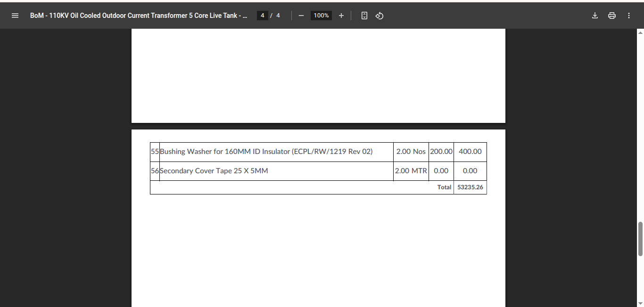Click the Bushing Washer item description
The width and height of the screenshot is (644, 307).
[x=266, y=152]
